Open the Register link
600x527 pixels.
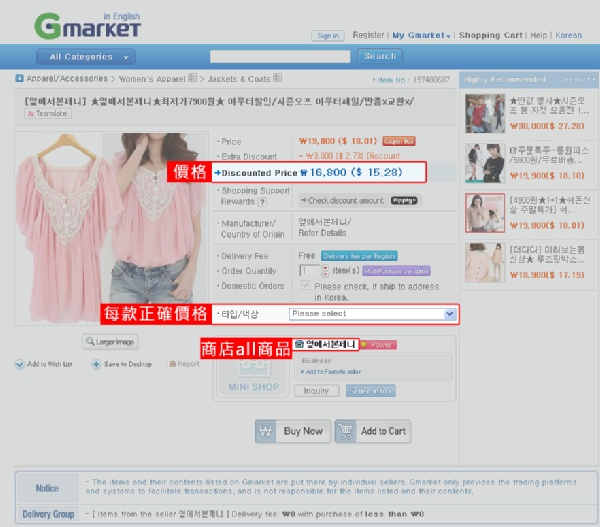click(x=368, y=35)
